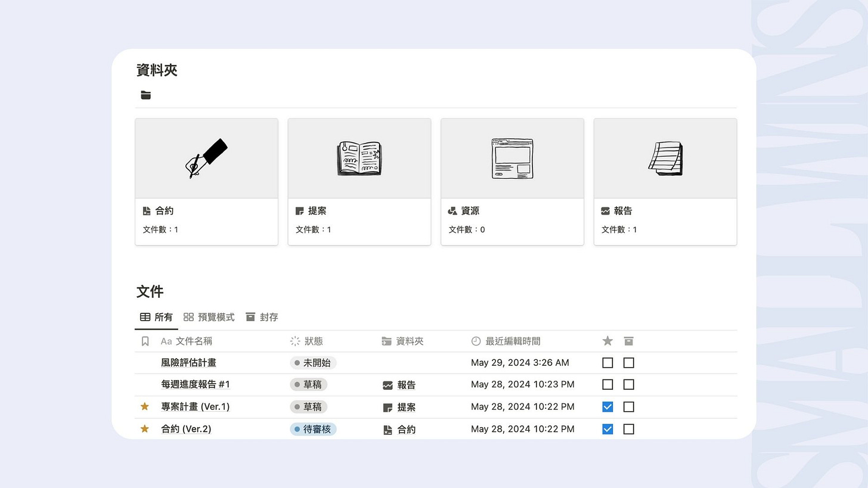Image resolution: width=868 pixels, height=488 pixels.
Task: Click 草稿 status of 專案計畫 (Ver.1)
Action: [x=308, y=407]
